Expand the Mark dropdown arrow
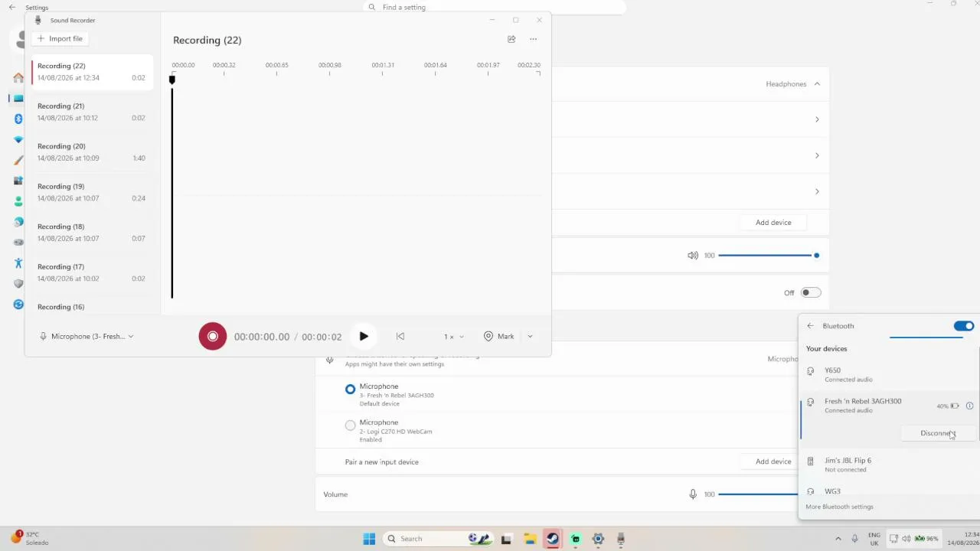This screenshot has width=980, height=551. pos(530,336)
